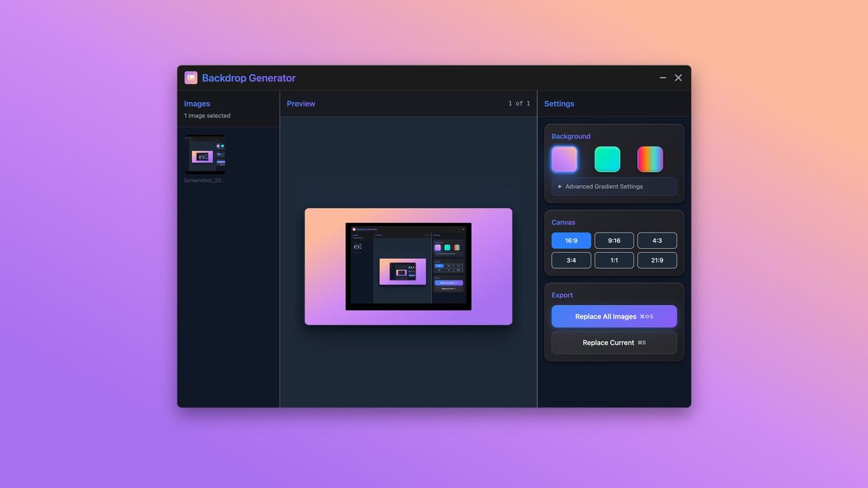Click the '1 image selected' text
Screen dimensions: 868x488
208,116
